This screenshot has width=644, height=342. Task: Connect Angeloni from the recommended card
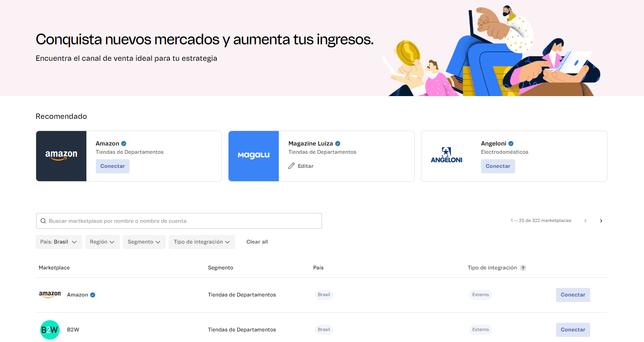tap(498, 166)
